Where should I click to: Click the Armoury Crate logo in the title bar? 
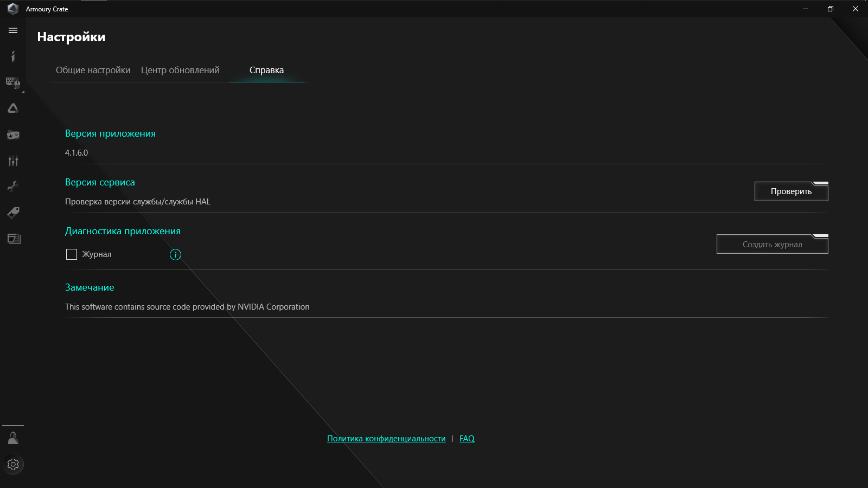pyautogui.click(x=13, y=9)
